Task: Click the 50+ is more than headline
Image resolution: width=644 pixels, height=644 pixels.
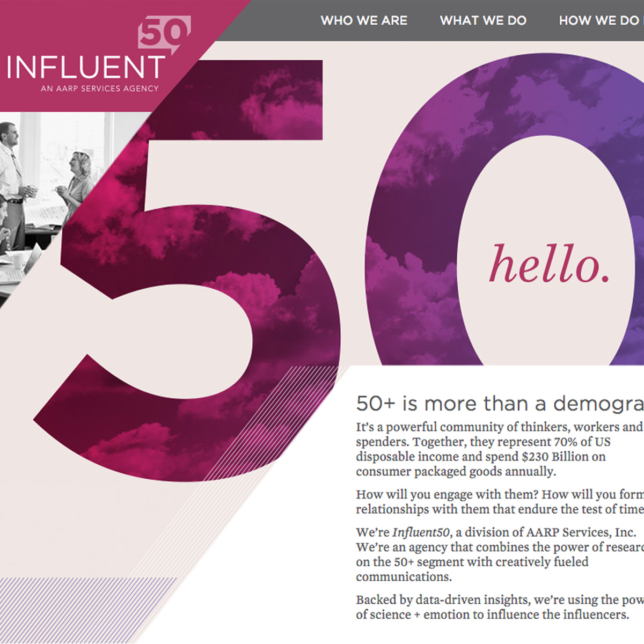Action: click(x=500, y=404)
